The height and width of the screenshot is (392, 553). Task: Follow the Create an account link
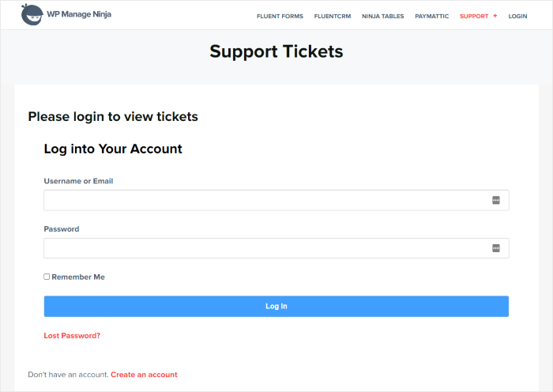click(144, 375)
